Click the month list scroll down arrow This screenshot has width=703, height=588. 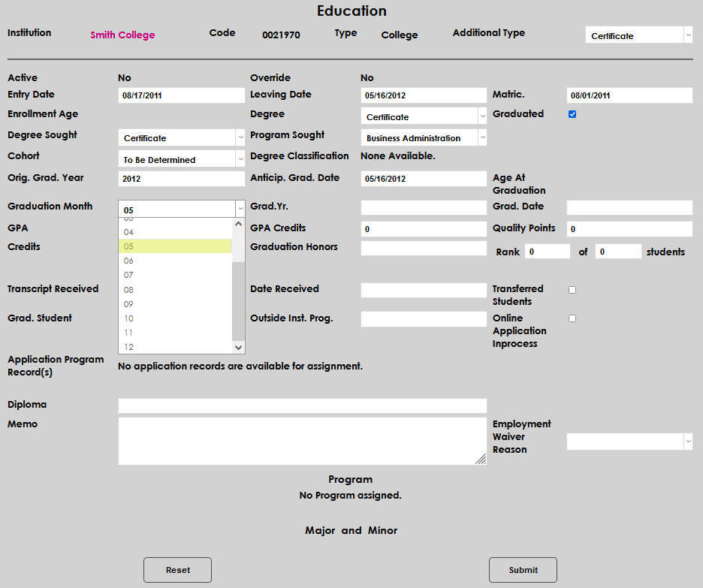(x=239, y=347)
